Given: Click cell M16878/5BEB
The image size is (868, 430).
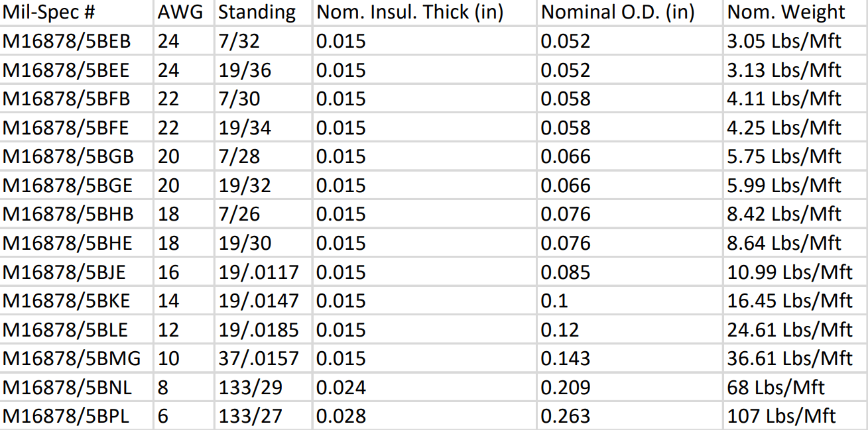Looking at the screenshot, I should pos(77,41).
